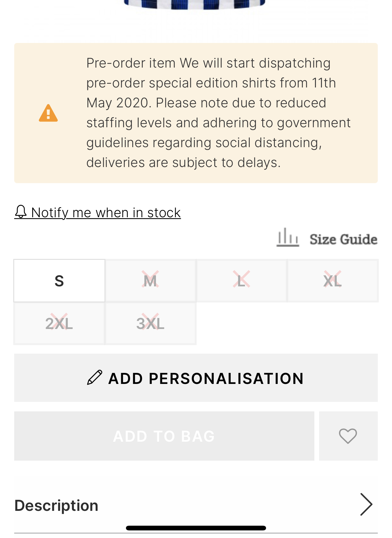392x538 pixels.
Task: Select crossed-out size L
Action: tap(241, 281)
